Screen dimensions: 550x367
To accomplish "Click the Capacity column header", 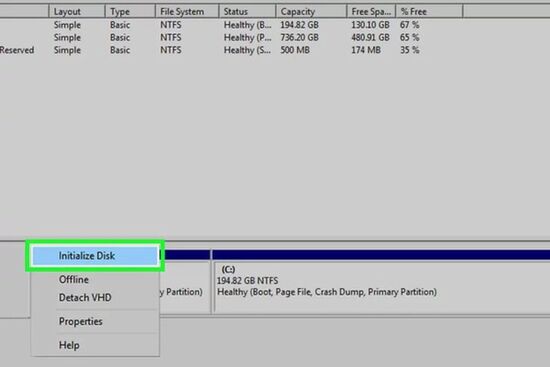I will [x=311, y=12].
